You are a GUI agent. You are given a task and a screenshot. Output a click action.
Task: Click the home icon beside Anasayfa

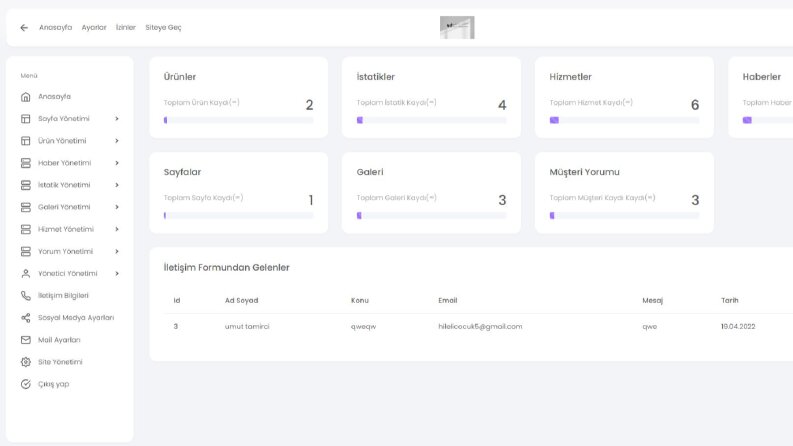pos(26,97)
